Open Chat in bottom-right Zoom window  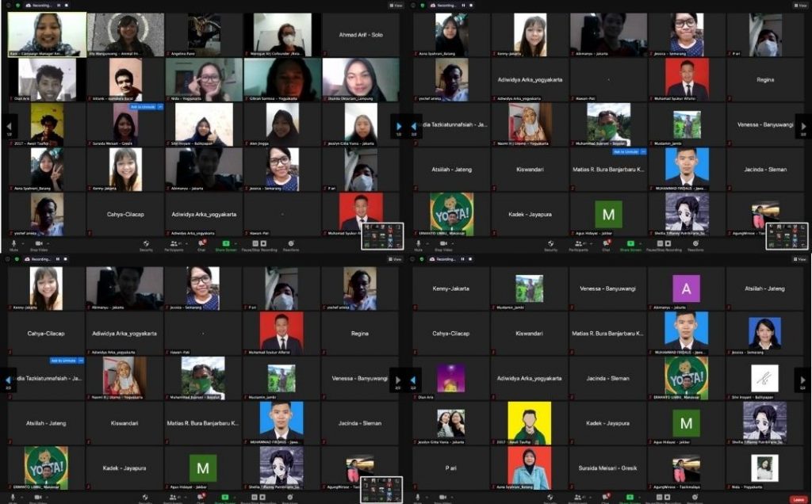click(x=606, y=498)
